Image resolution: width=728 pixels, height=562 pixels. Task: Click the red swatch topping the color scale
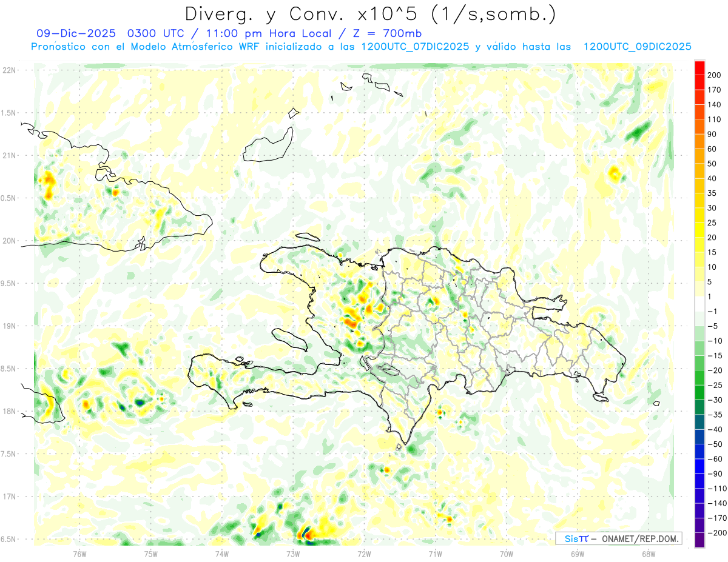pos(699,67)
